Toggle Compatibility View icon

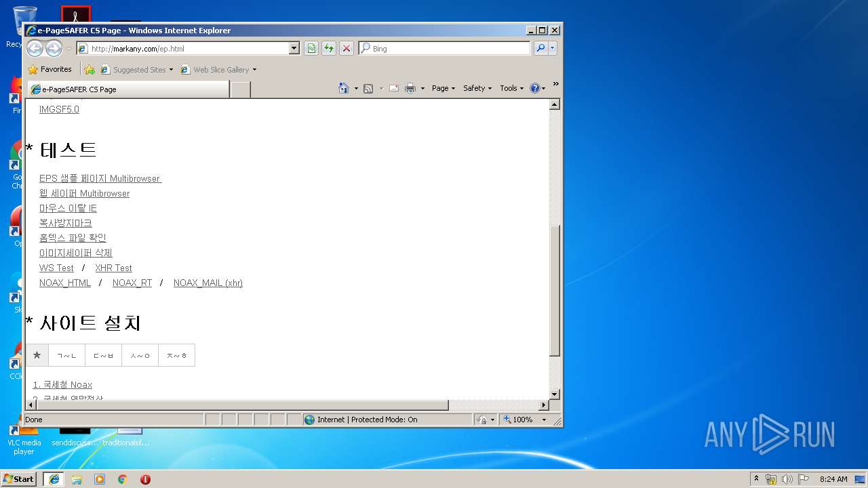311,49
